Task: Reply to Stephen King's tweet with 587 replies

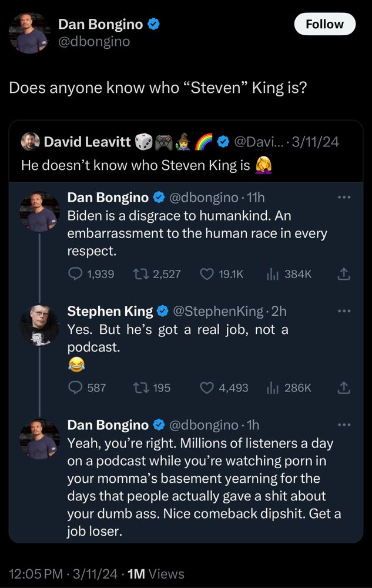Action: pyautogui.click(x=75, y=387)
